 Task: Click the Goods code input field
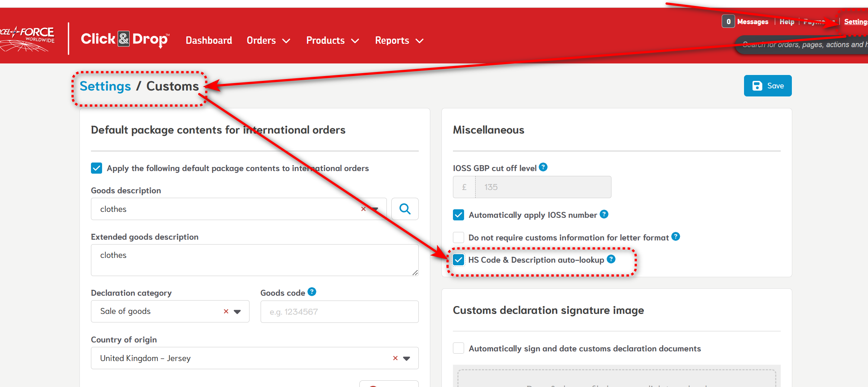(339, 312)
